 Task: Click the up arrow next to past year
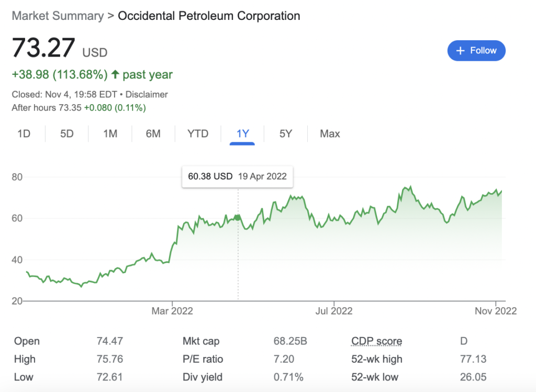coord(115,74)
